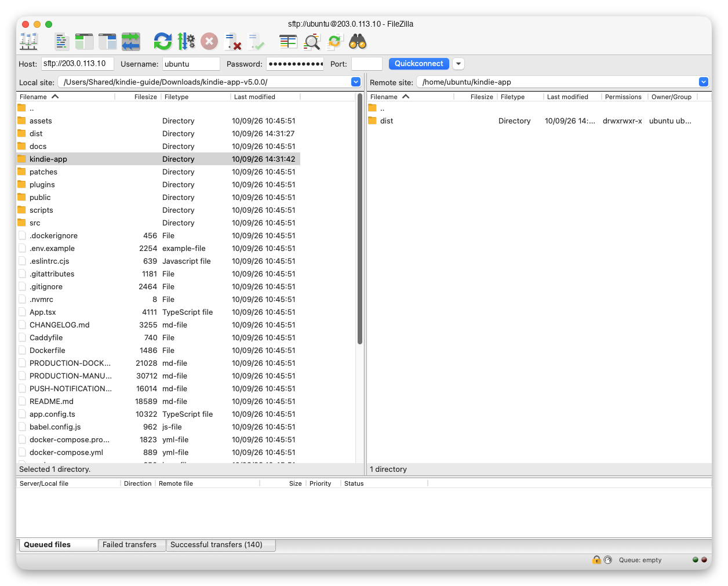Sort remote list by Owner/Group header
This screenshot has height=586, width=728.
(x=672, y=97)
